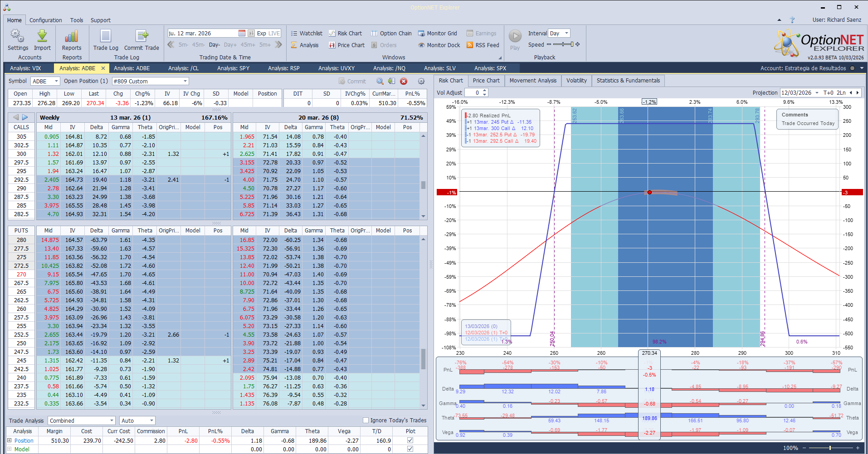
Task: Open the Interval Day dropdown
Action: click(x=566, y=33)
